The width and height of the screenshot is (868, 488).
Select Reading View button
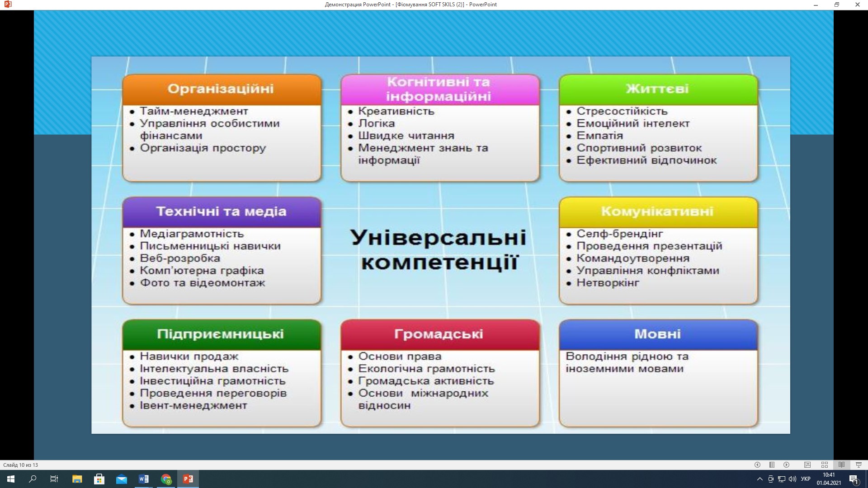point(842,465)
